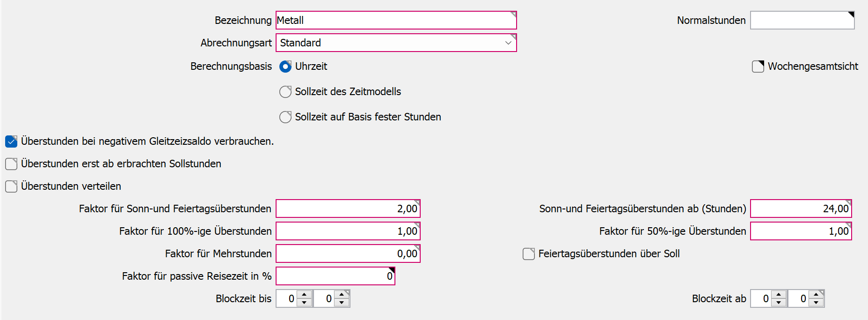Click Faktor für Mehrstunden field

(x=348, y=254)
